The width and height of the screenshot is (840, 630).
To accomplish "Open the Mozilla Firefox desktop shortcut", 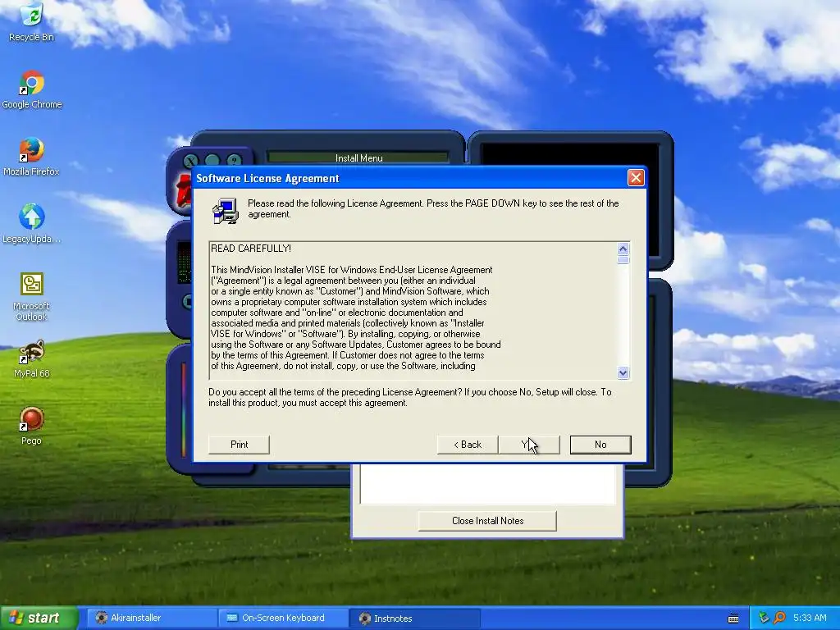I will (x=32, y=157).
